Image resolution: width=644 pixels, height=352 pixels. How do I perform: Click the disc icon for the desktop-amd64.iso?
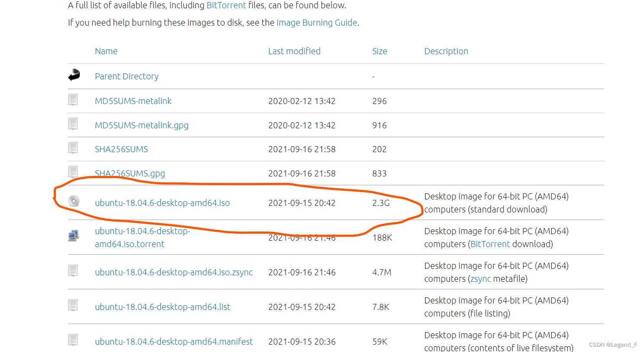click(x=74, y=201)
